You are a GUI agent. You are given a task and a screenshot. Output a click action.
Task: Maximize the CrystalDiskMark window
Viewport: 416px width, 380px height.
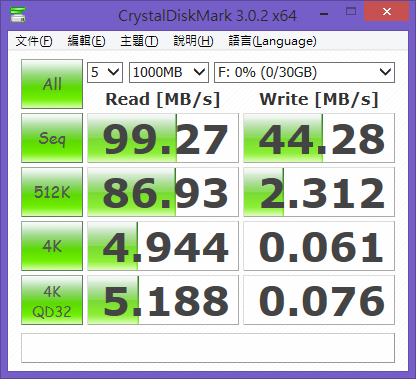(351, 12)
